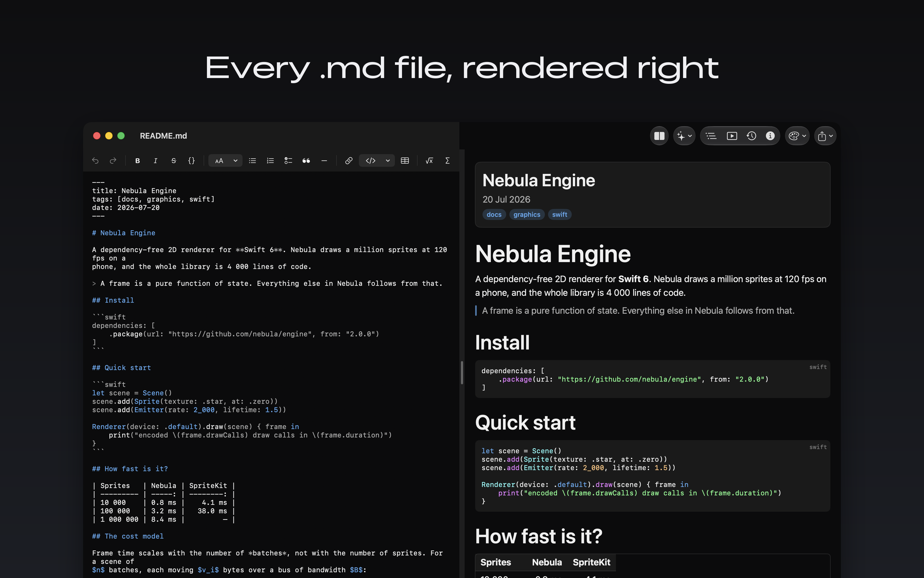Open the share export button
The image size is (924, 578).
(822, 136)
